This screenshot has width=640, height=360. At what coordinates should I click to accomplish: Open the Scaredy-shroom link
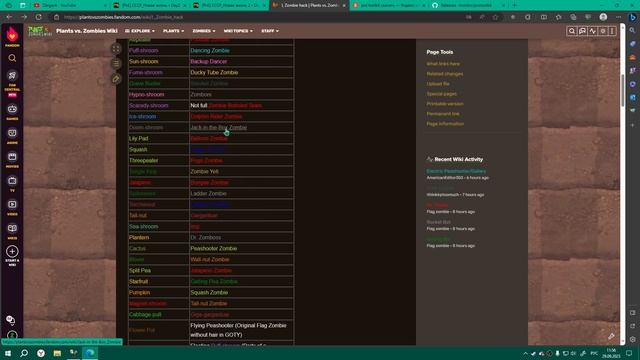(x=149, y=106)
